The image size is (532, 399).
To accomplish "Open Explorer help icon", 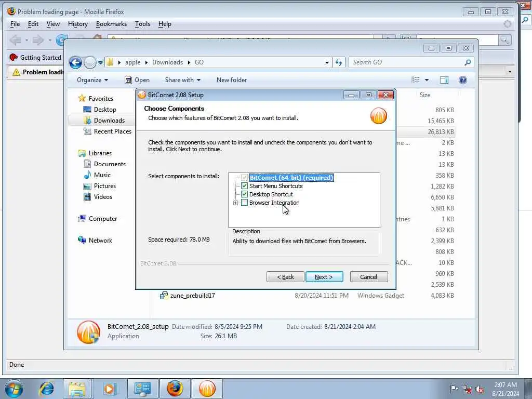I will click(x=463, y=80).
